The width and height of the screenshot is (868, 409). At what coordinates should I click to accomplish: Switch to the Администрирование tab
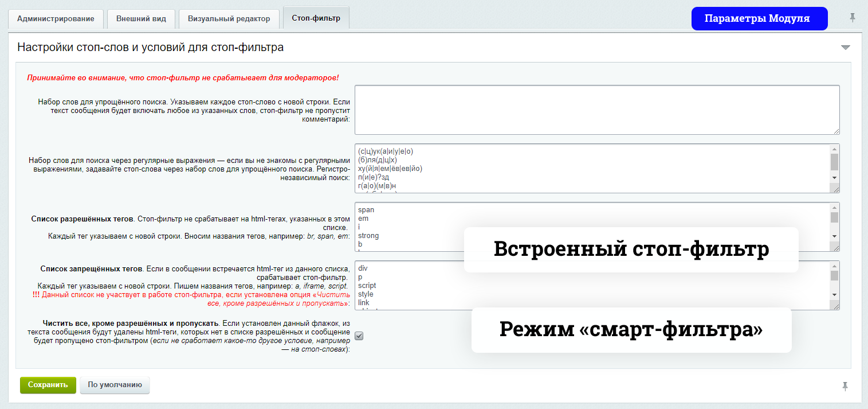56,18
